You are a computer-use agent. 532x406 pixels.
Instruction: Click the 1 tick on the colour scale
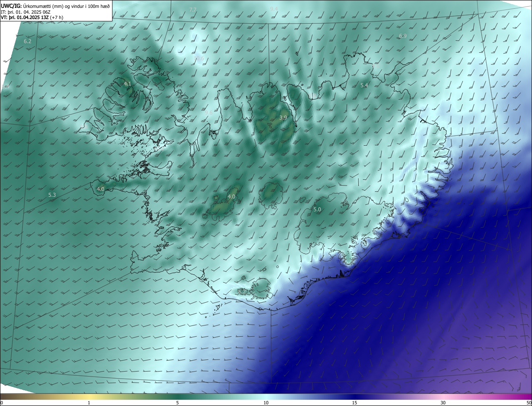89,403
